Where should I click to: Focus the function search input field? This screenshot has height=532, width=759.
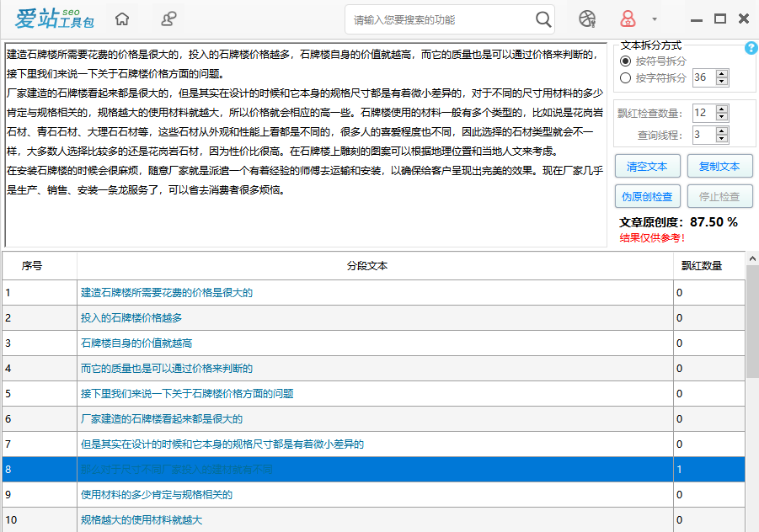[441, 20]
